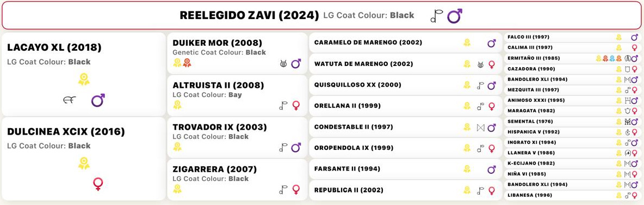
Task: Click the male symbol beside REELEGIDO ZAVI
Action: click(455, 16)
